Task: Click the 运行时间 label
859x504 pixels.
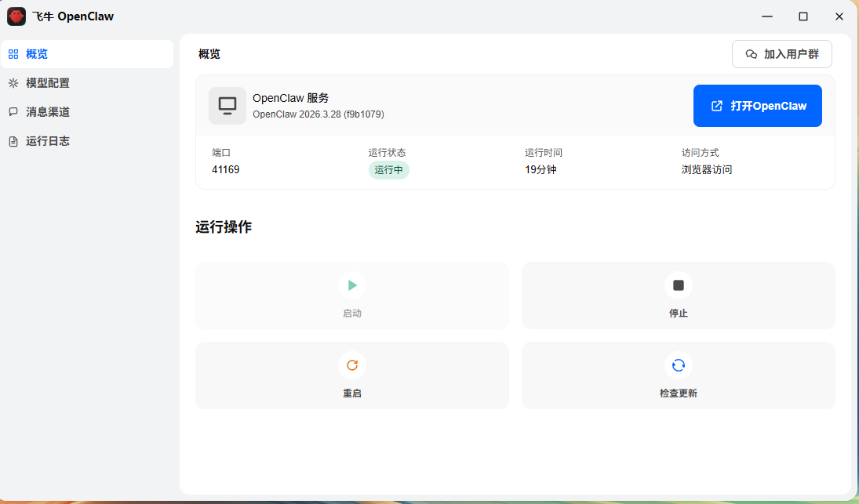Action: tap(544, 153)
